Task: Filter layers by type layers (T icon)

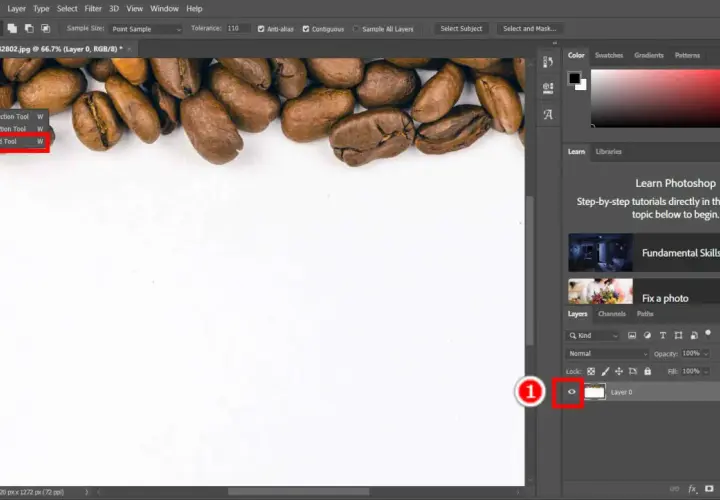Action: [663, 336]
